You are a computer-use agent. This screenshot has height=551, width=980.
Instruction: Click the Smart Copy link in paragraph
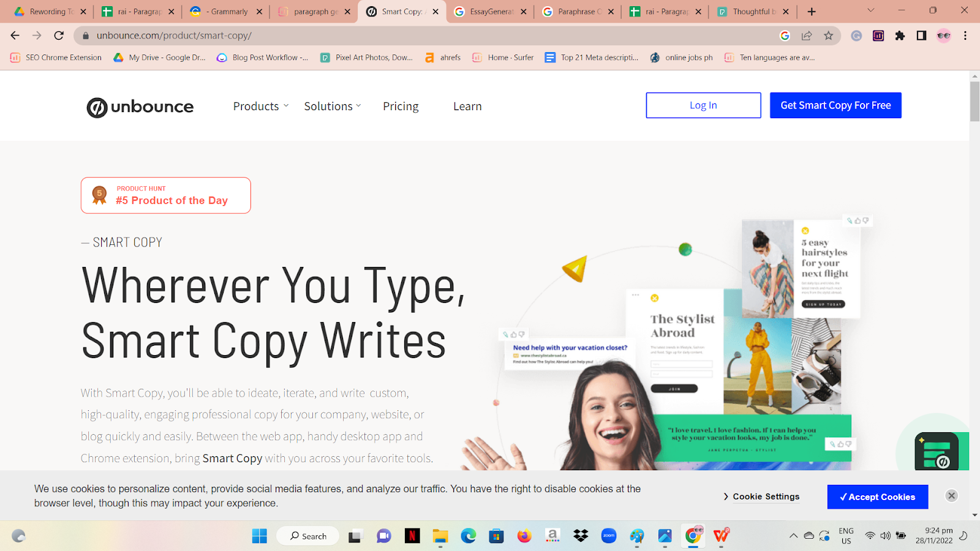click(x=232, y=459)
